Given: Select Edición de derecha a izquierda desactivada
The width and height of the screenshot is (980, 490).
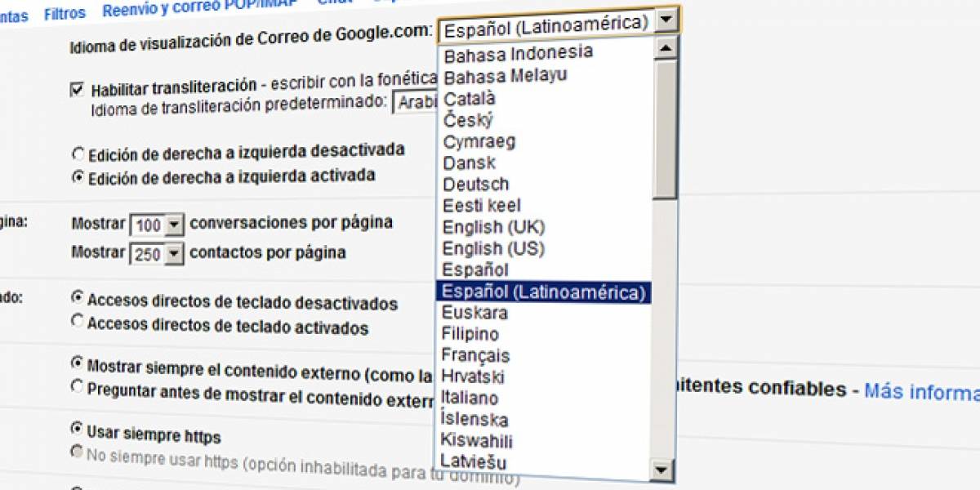Looking at the screenshot, I should click(78, 153).
